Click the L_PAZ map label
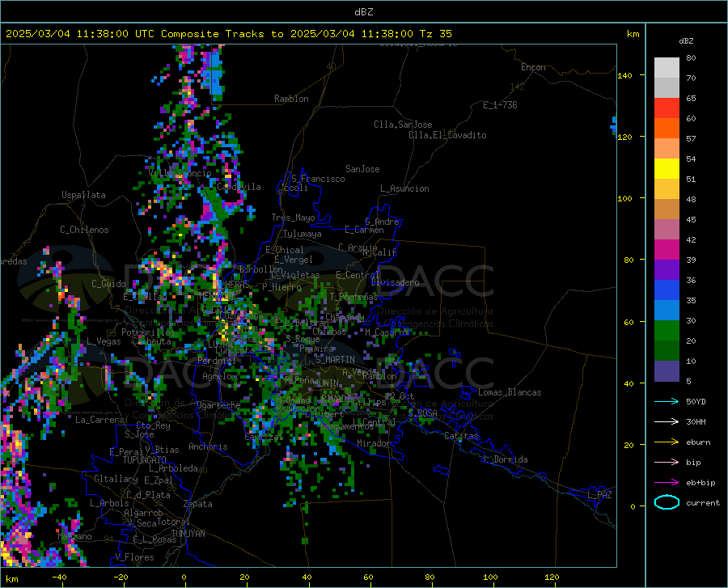This screenshot has width=728, height=588. pyautogui.click(x=599, y=495)
